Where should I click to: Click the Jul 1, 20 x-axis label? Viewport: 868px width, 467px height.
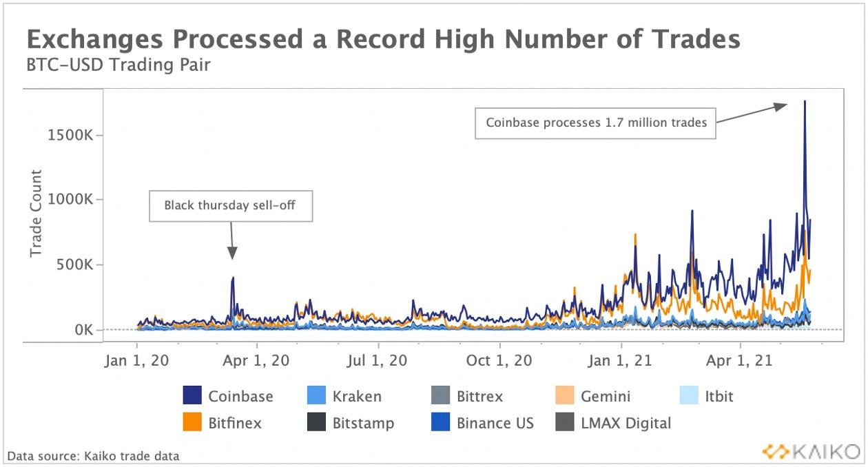378,360
